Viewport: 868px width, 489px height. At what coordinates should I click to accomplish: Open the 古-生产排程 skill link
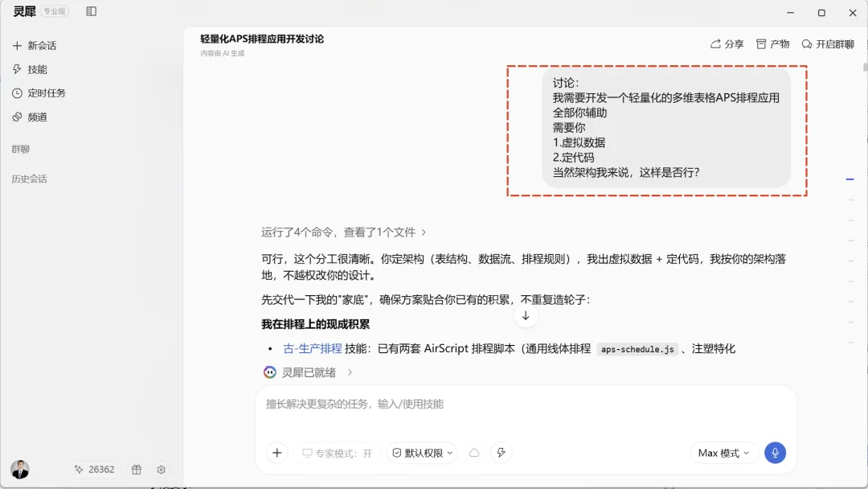(x=312, y=348)
